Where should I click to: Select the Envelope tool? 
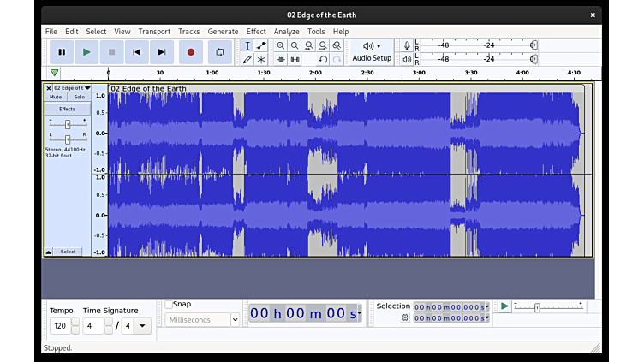[261, 45]
